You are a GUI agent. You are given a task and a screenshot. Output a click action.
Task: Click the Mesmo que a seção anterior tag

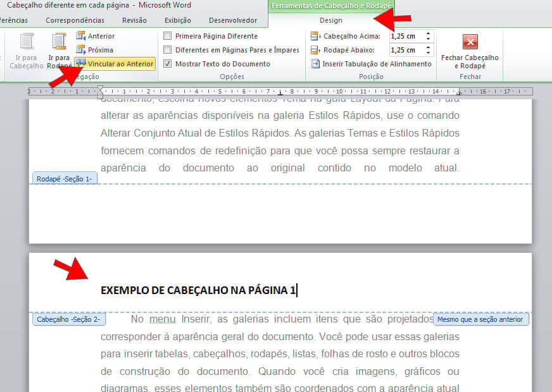click(480, 319)
